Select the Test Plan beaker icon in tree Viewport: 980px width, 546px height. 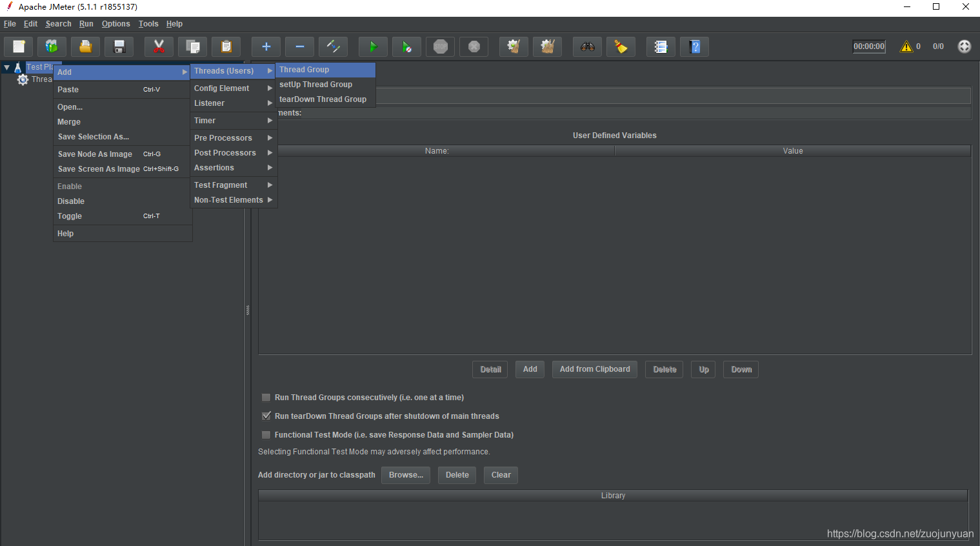(x=17, y=67)
